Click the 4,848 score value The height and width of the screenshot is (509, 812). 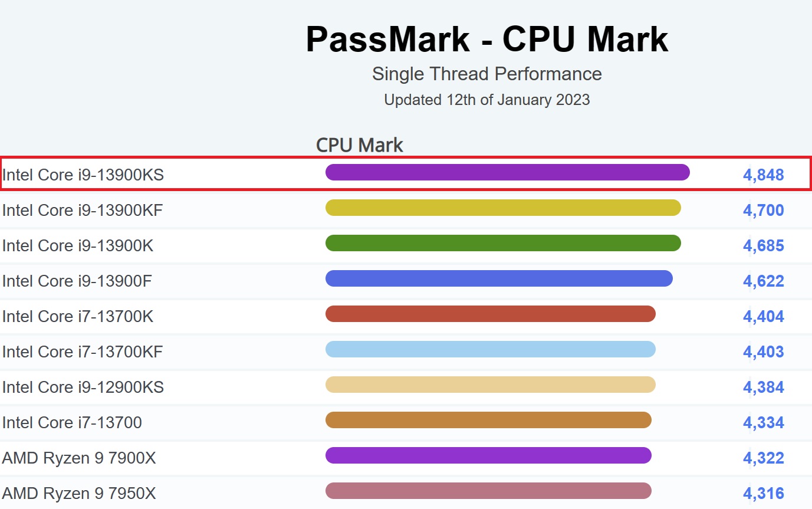pyautogui.click(x=764, y=175)
